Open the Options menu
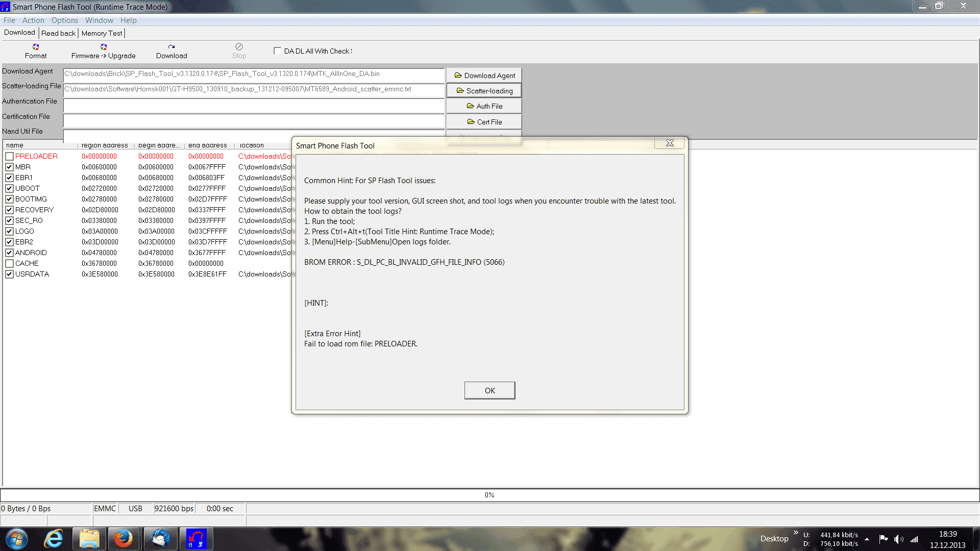This screenshot has width=980, height=551. [x=65, y=20]
